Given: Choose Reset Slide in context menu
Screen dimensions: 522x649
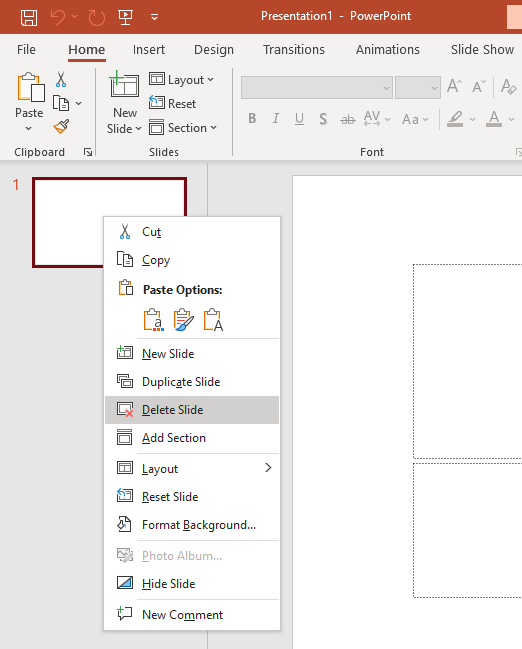Looking at the screenshot, I should (x=192, y=497).
